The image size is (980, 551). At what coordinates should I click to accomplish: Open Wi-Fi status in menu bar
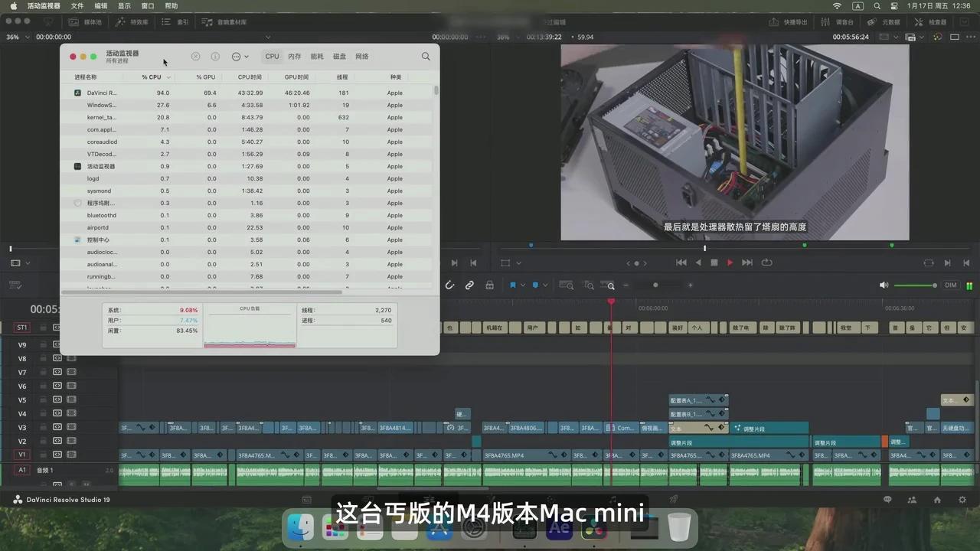(x=837, y=6)
